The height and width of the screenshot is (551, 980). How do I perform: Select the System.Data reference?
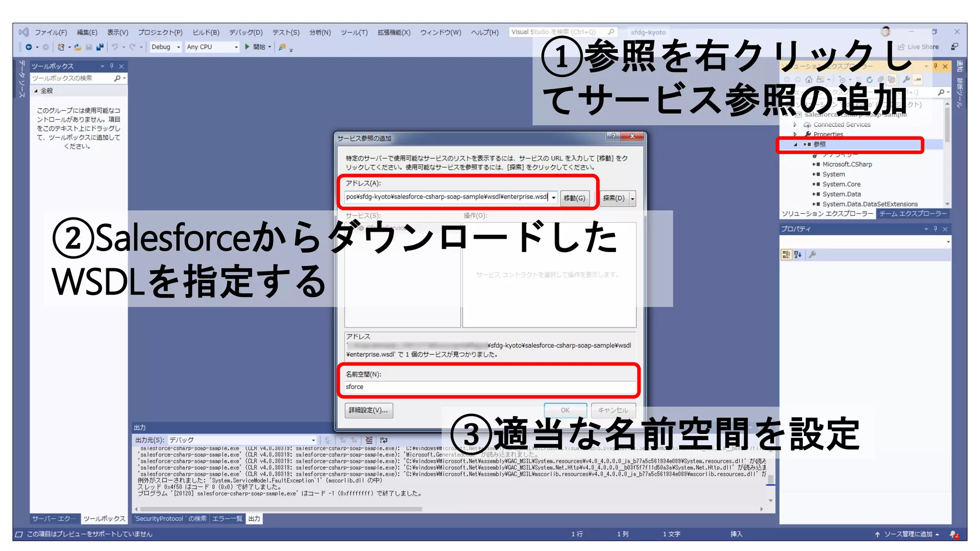[841, 194]
